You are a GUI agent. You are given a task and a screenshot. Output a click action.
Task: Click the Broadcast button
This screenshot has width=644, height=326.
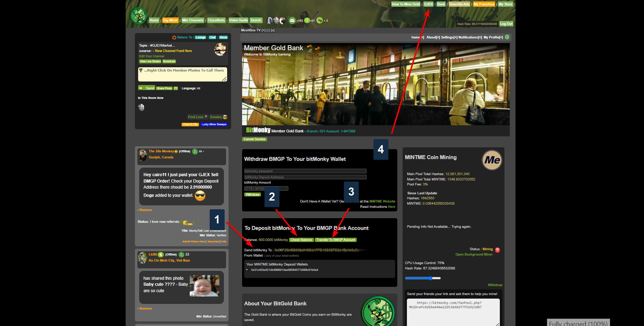click(169, 61)
